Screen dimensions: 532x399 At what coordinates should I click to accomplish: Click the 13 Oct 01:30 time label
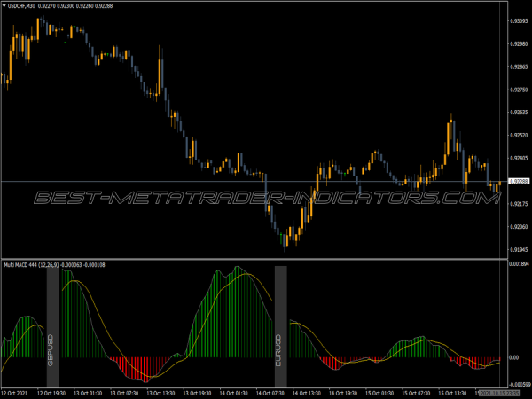pyautogui.click(x=88, y=393)
